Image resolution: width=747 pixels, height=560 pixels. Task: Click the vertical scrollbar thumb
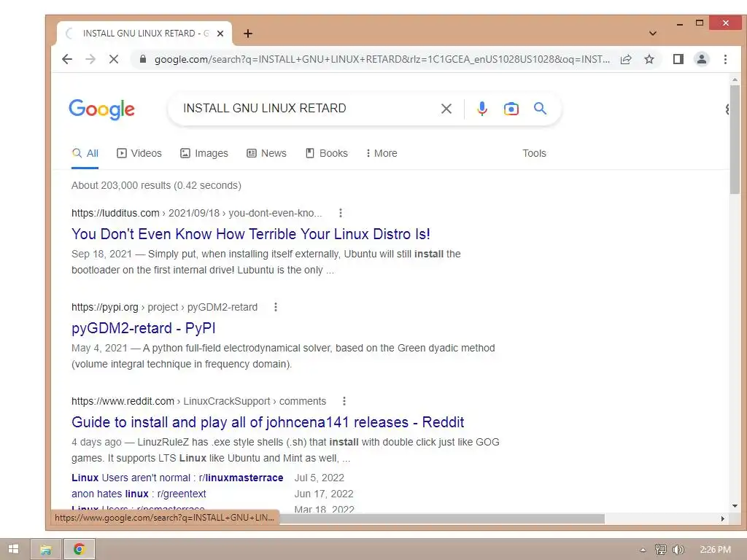[735, 139]
